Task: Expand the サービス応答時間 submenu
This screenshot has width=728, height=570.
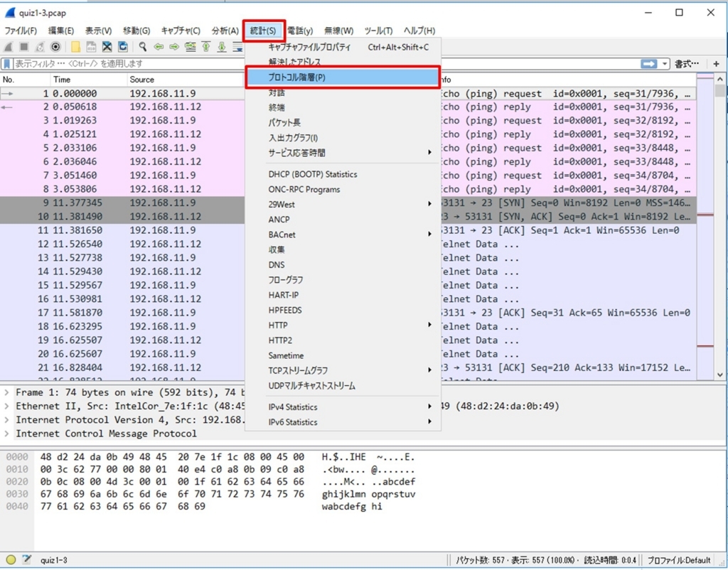Action: pyautogui.click(x=429, y=152)
